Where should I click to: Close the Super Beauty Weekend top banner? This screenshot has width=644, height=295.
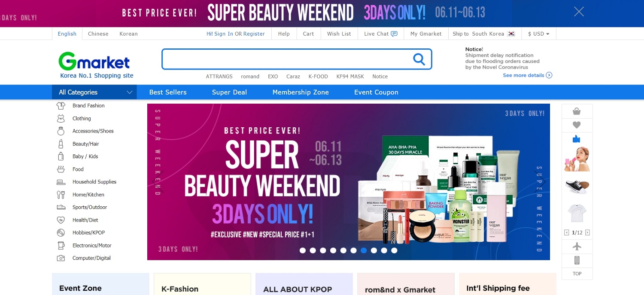579,12
